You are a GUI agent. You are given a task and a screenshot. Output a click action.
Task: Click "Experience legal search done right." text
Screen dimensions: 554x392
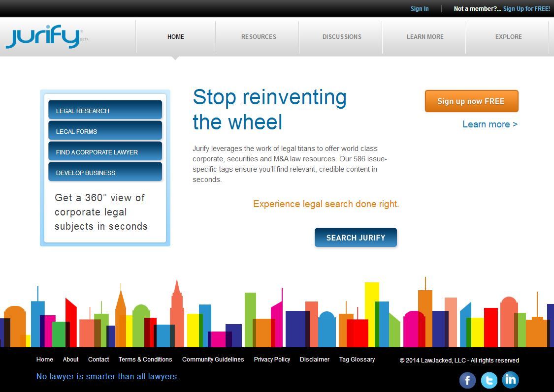coord(326,204)
